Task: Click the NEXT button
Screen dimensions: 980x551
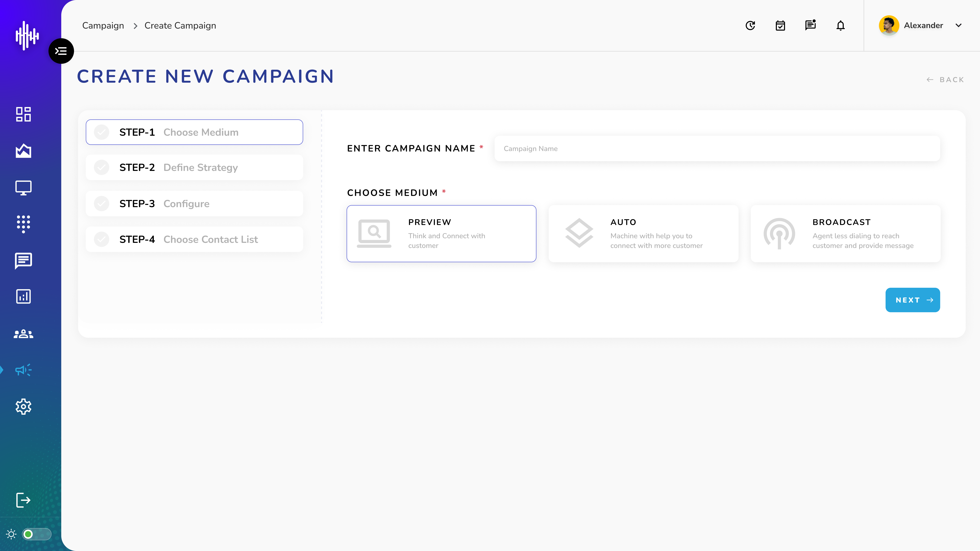Action: 913,300
